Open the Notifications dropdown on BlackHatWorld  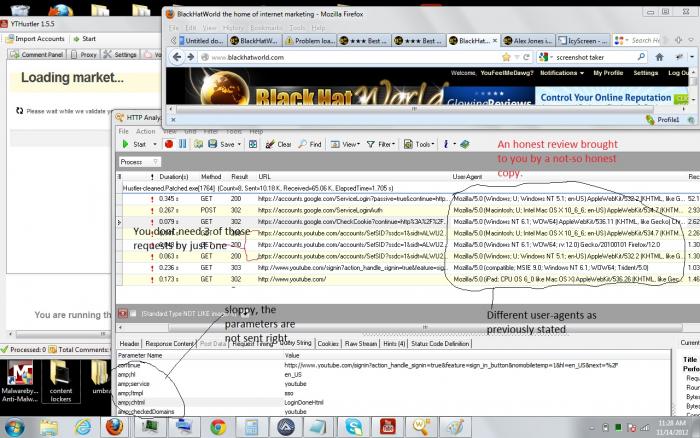(x=562, y=73)
